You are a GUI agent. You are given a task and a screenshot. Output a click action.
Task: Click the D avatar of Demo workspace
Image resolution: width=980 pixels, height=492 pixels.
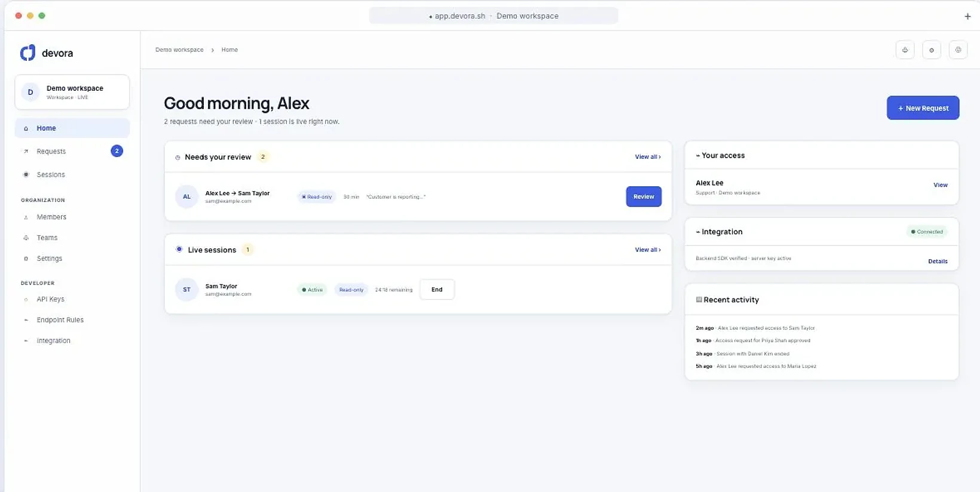tap(30, 92)
